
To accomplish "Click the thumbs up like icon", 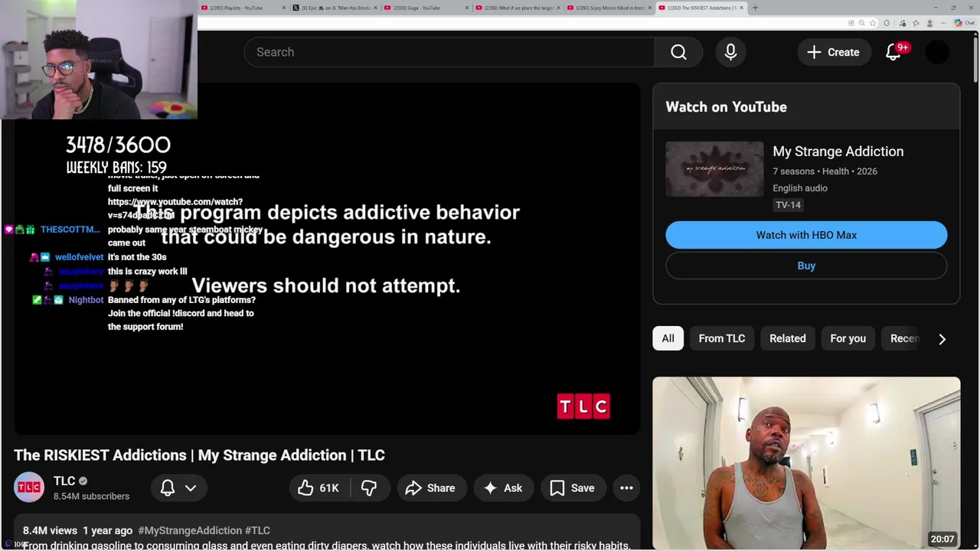I will (305, 487).
